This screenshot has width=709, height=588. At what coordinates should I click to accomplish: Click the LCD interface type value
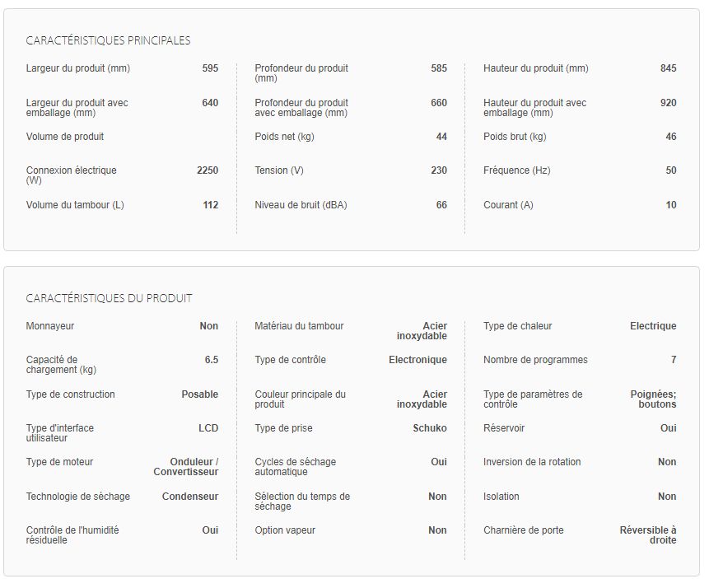[x=208, y=428]
